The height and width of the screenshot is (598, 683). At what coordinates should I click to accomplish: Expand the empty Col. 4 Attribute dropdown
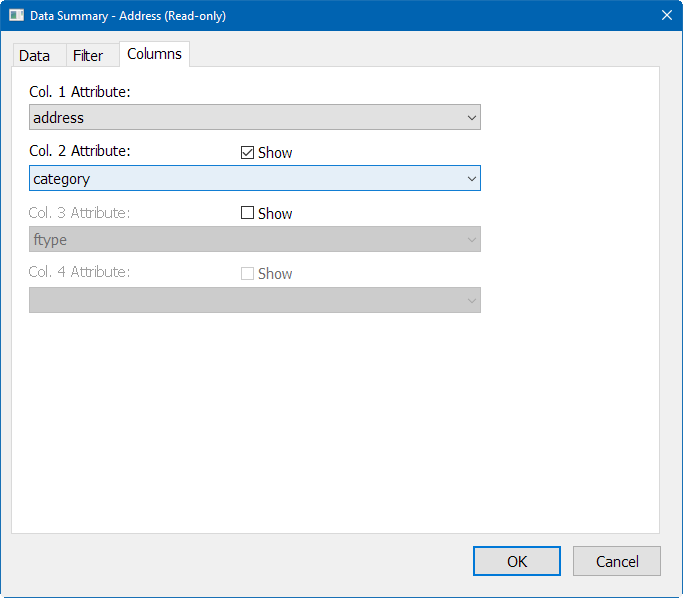[x=255, y=300]
